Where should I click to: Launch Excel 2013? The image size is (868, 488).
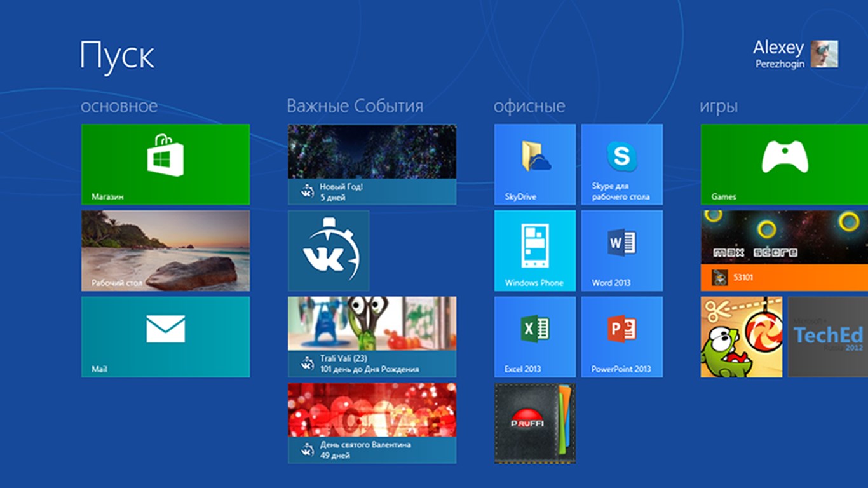(x=535, y=337)
